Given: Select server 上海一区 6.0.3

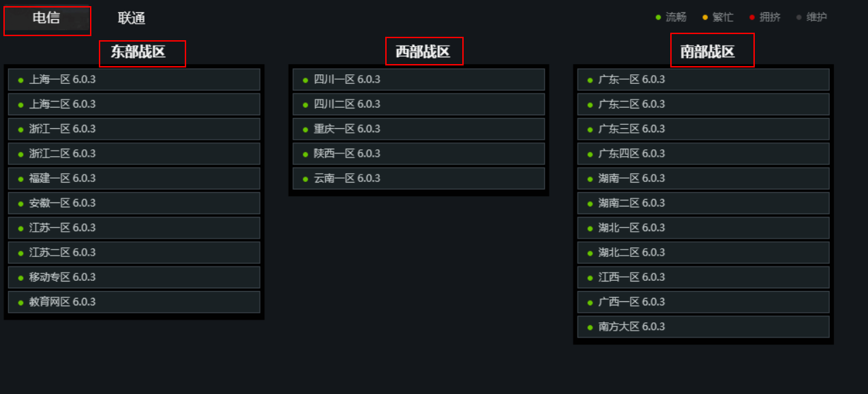Looking at the screenshot, I should (134, 80).
